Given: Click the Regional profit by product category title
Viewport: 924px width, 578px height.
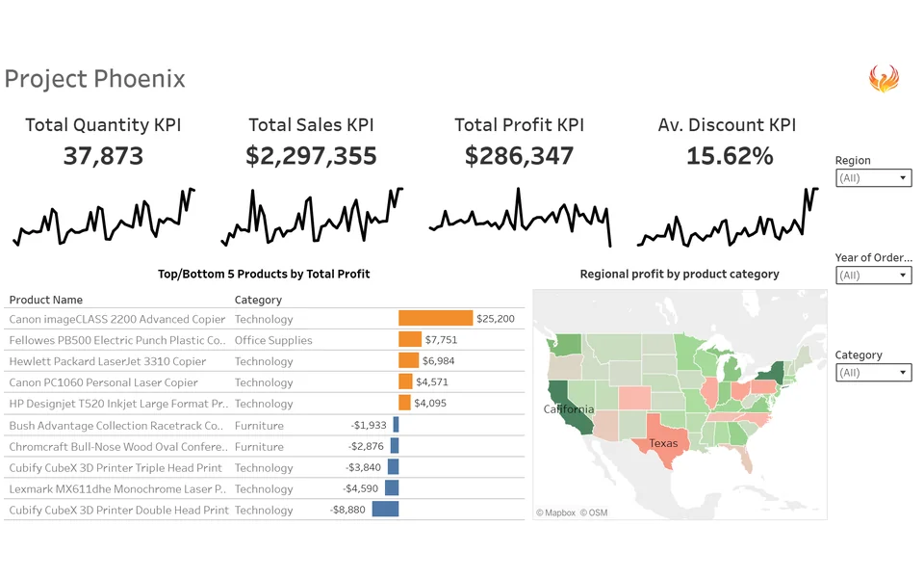Looking at the screenshot, I should point(680,275).
